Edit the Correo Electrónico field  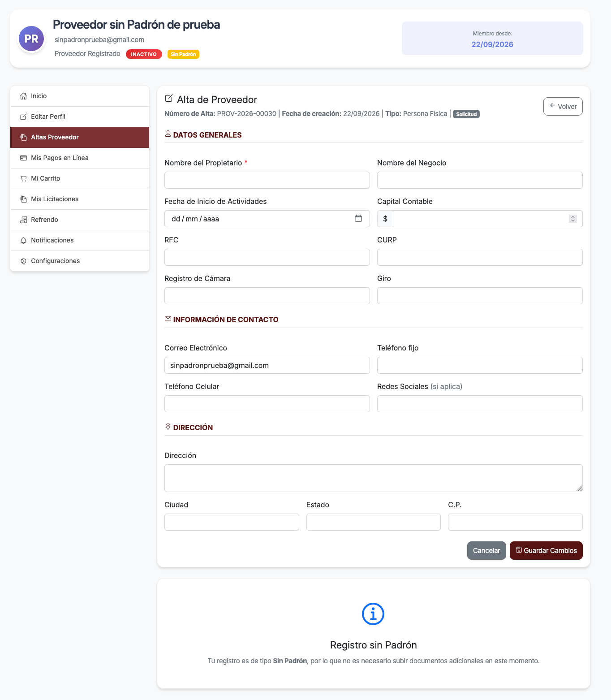click(267, 365)
